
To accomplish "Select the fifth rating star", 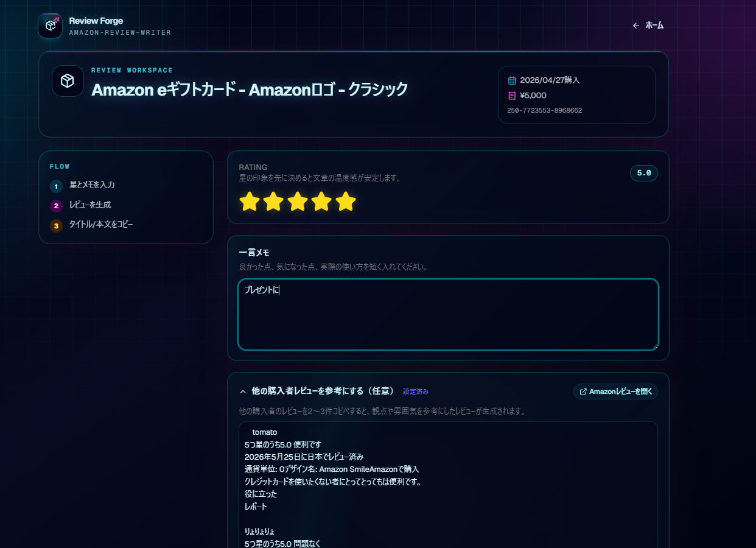I will [346, 202].
